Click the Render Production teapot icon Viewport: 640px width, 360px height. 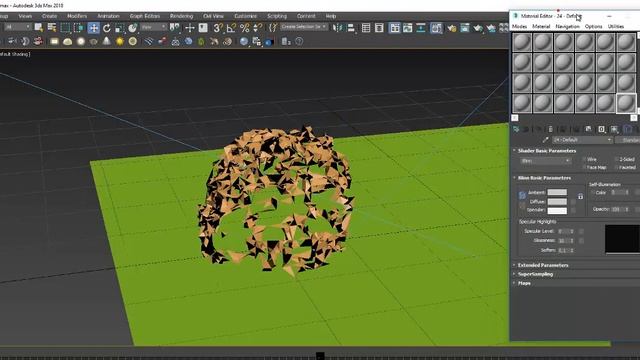point(478,28)
